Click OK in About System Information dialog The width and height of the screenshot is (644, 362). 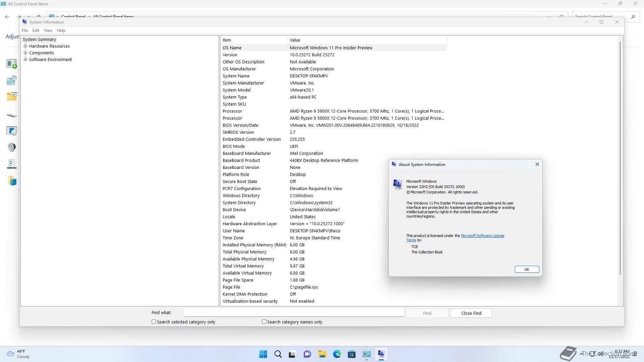(x=527, y=269)
